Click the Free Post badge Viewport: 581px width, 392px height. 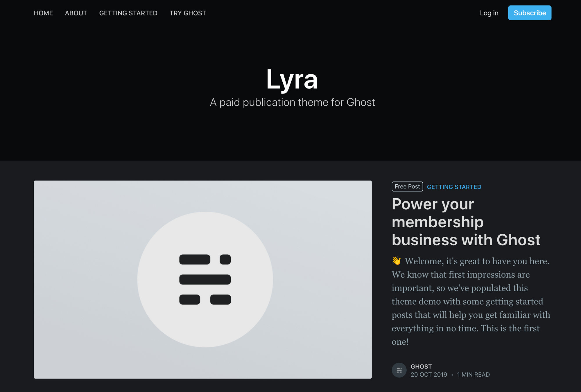pyautogui.click(x=407, y=186)
